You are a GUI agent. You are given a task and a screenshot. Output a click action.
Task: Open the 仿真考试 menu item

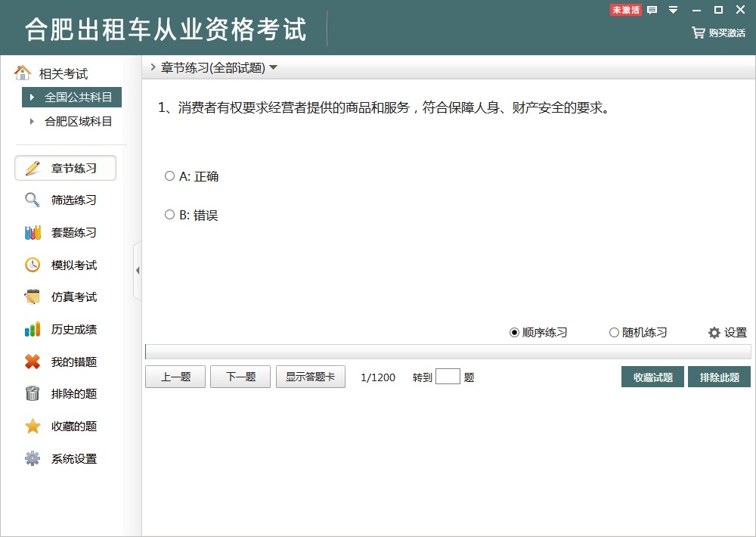(73, 297)
